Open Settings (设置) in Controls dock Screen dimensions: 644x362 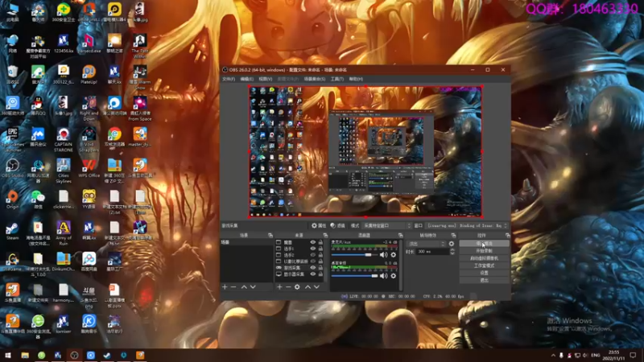[x=485, y=273]
